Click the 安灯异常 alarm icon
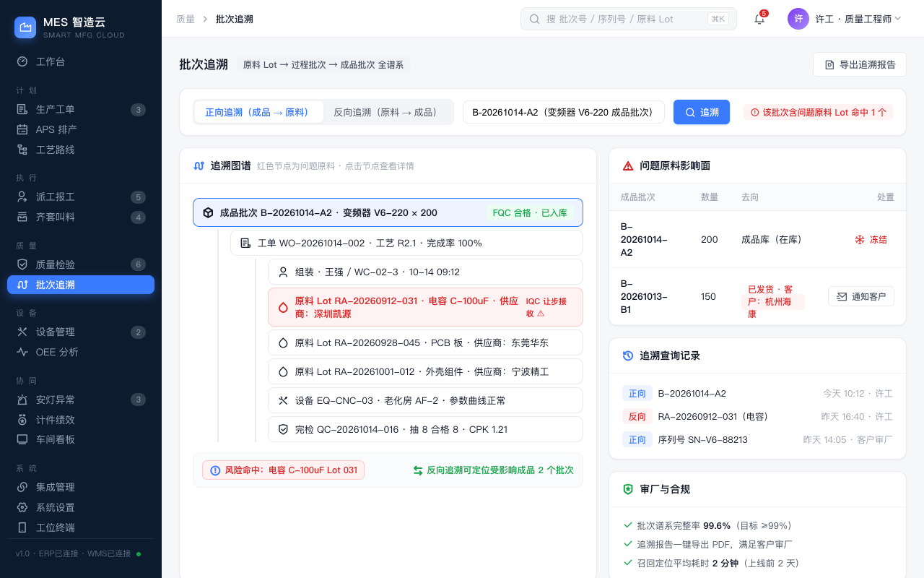The width and height of the screenshot is (924, 578). [22, 400]
